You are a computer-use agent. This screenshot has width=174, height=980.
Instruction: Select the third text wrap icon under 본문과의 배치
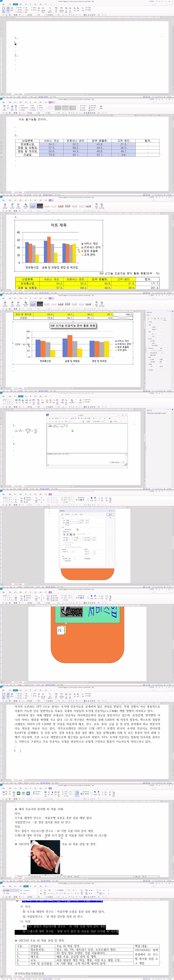(70, 534)
